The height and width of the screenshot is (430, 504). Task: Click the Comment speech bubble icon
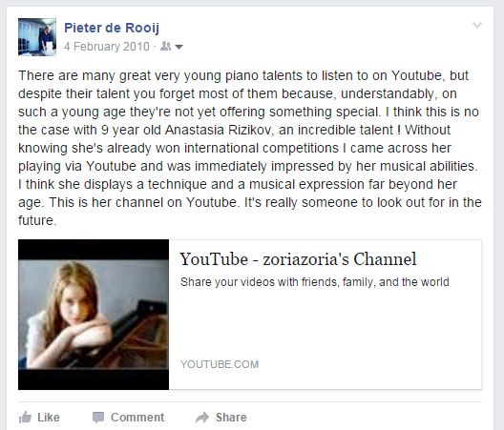click(98, 418)
